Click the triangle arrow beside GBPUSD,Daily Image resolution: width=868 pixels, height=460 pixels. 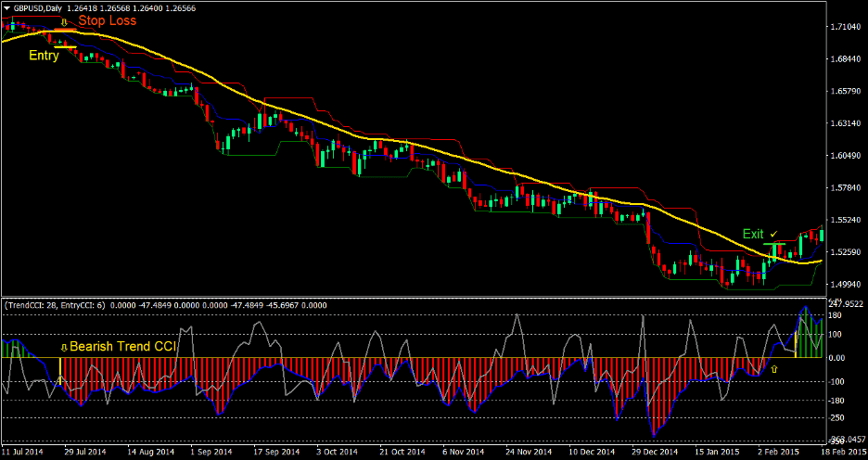[x=7, y=8]
